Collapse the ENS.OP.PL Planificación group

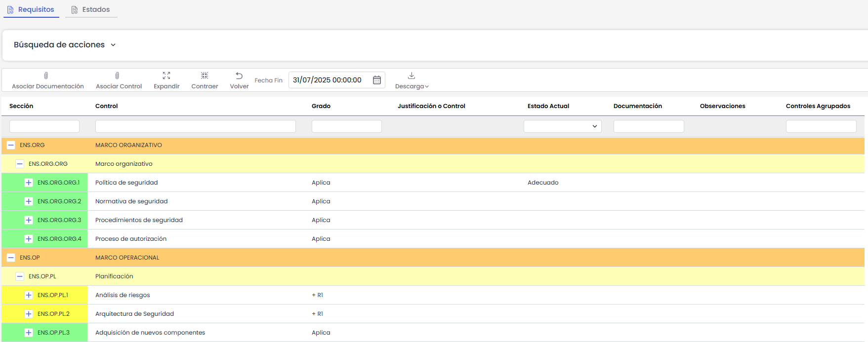(x=20, y=276)
